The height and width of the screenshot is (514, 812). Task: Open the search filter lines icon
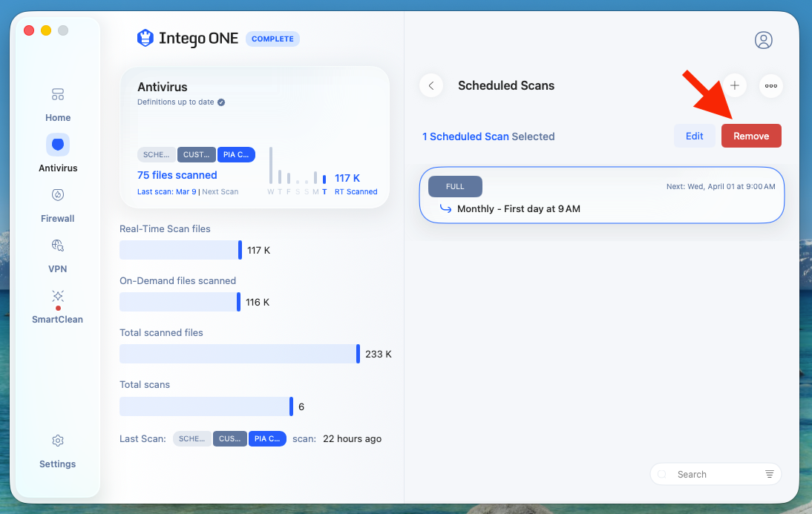pyautogui.click(x=770, y=474)
